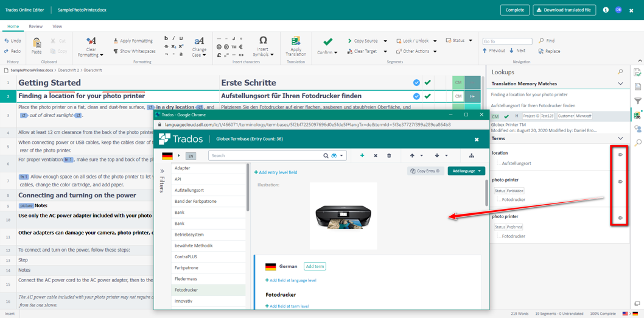
Task: Toggle Show Whitespaces
Action: [x=135, y=51]
